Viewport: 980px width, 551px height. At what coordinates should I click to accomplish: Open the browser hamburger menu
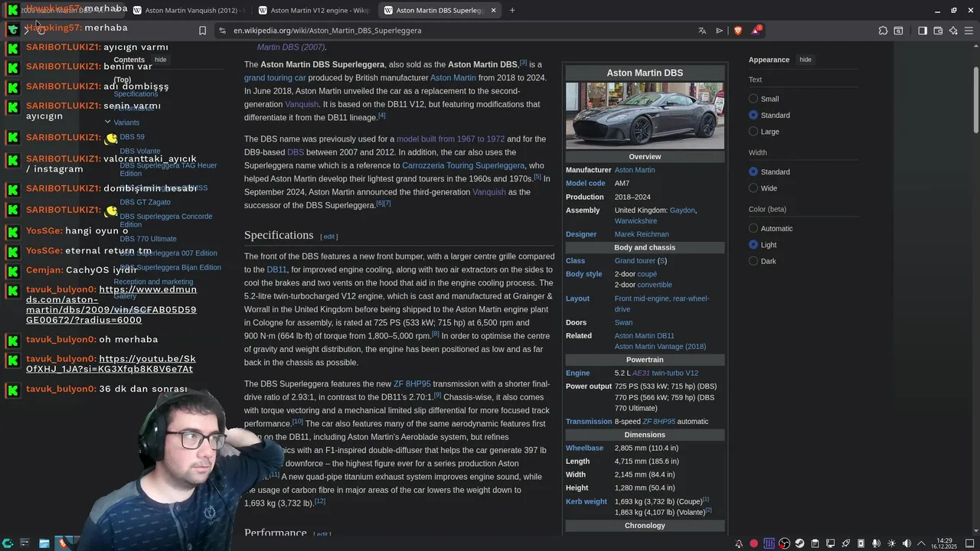[x=969, y=31]
